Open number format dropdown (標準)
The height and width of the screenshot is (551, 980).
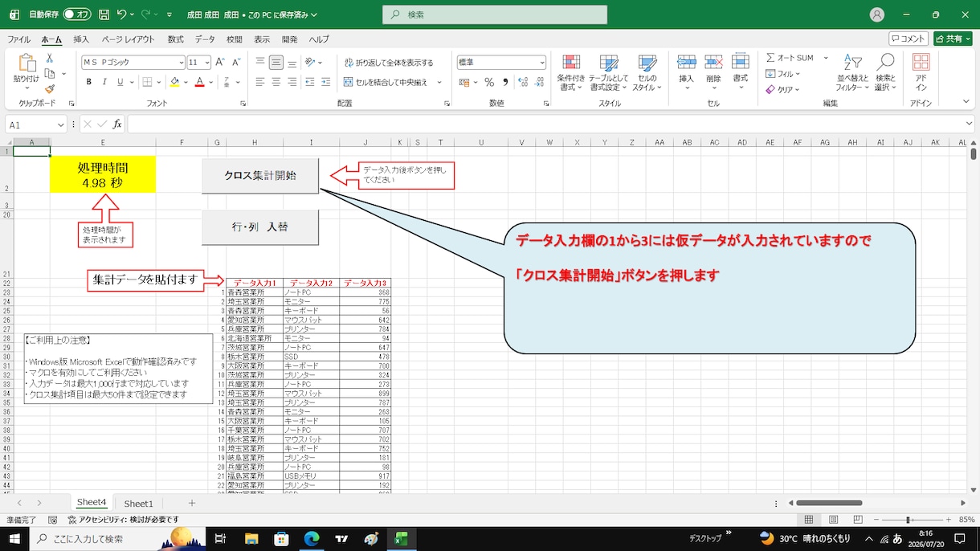[541, 62]
